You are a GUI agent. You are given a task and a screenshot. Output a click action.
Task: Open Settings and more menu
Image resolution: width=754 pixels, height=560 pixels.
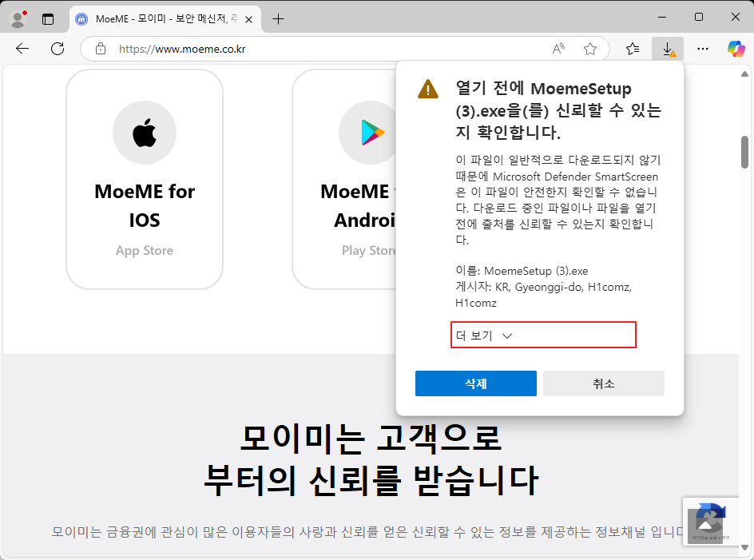703,49
